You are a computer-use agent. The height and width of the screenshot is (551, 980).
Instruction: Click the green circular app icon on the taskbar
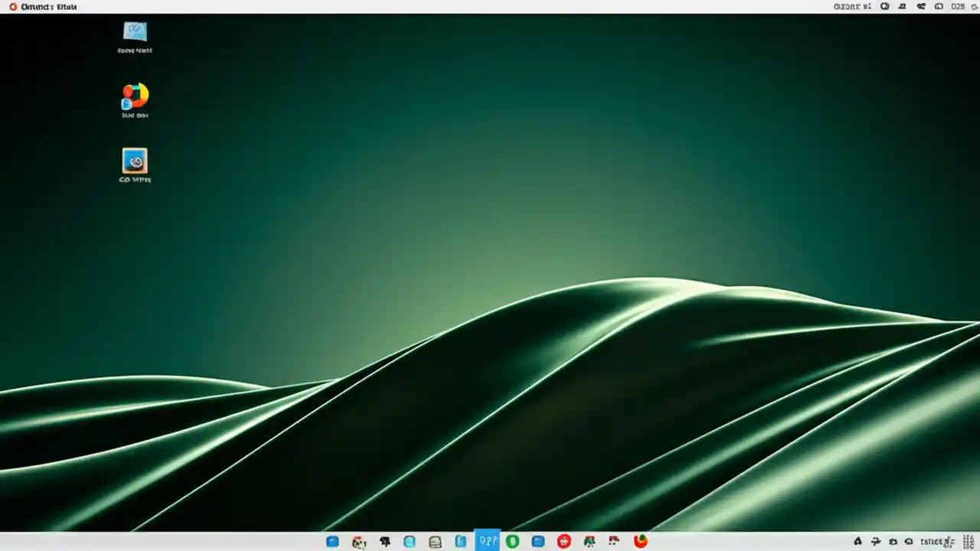click(x=513, y=542)
